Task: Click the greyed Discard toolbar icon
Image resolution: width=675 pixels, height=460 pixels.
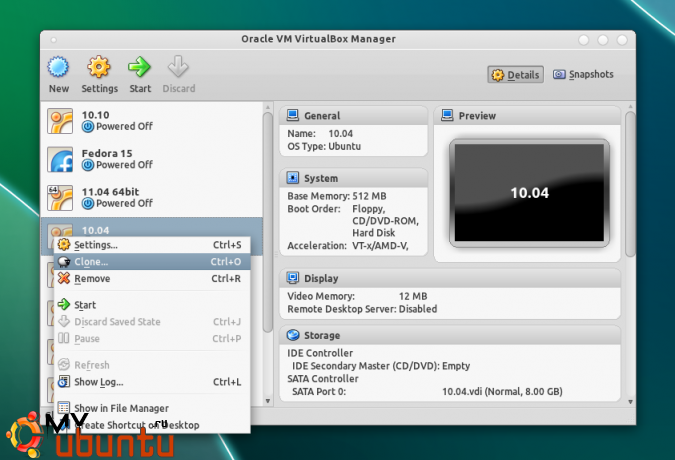Action: (x=178, y=67)
